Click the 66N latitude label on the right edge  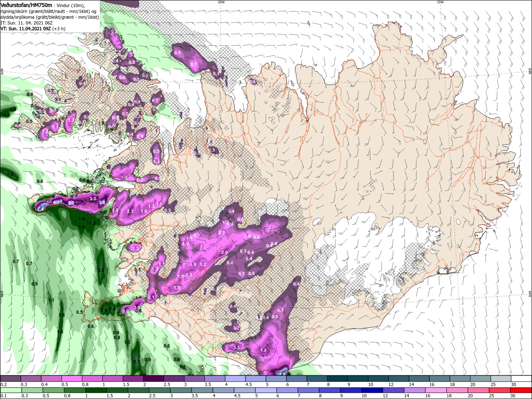pyautogui.click(x=530, y=71)
